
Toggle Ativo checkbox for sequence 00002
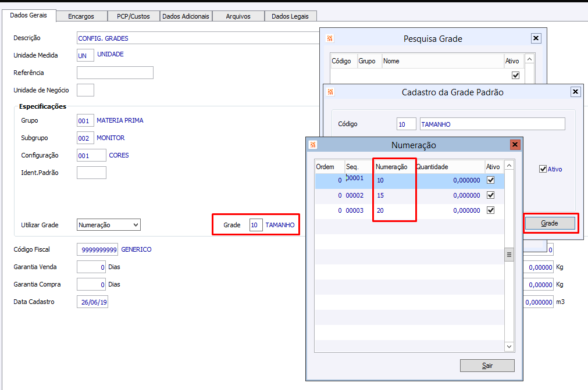click(490, 195)
